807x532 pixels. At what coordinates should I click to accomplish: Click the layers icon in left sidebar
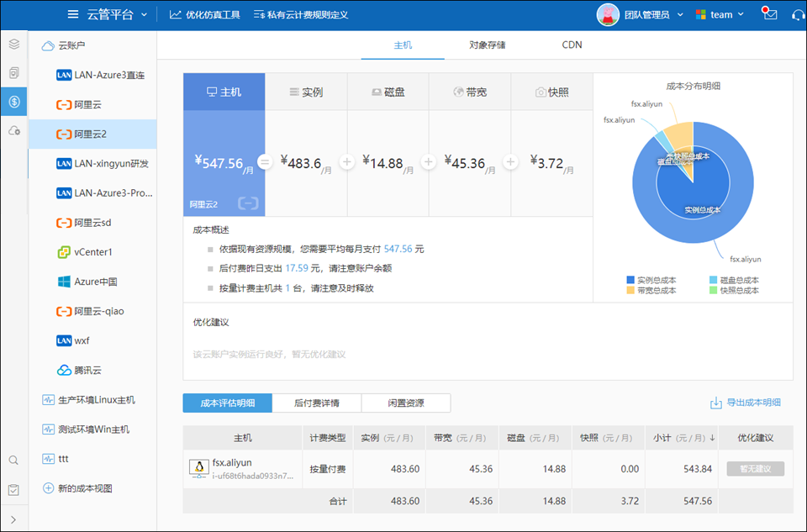[13, 44]
